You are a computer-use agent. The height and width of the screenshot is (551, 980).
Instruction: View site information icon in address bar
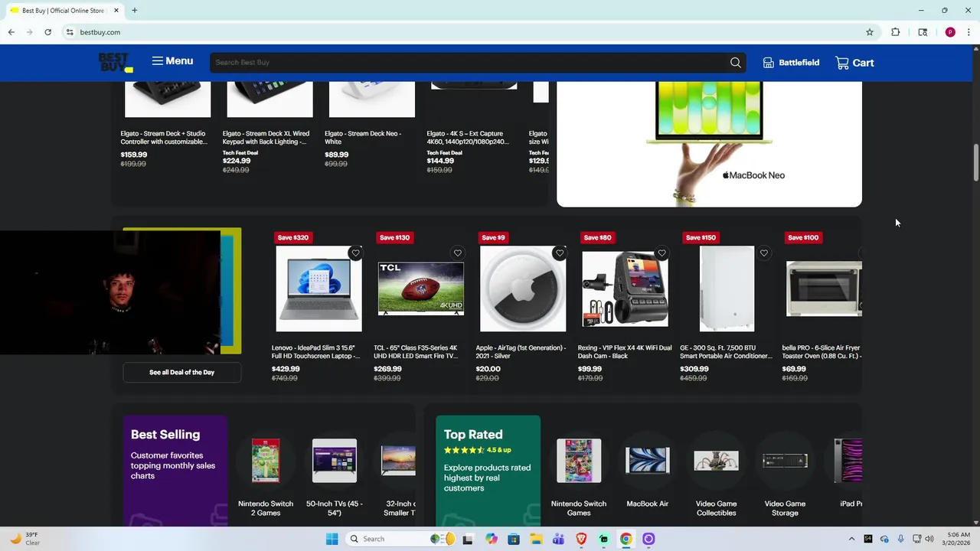click(x=69, y=32)
